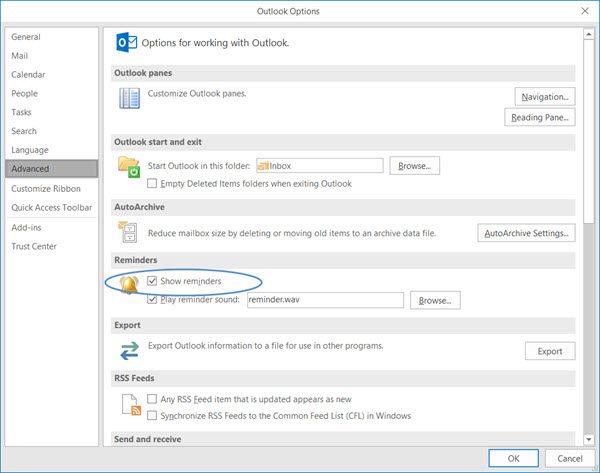This screenshot has width=600, height=473.
Task: Enable Empty Deleted Items folders when exiting
Action: click(152, 184)
